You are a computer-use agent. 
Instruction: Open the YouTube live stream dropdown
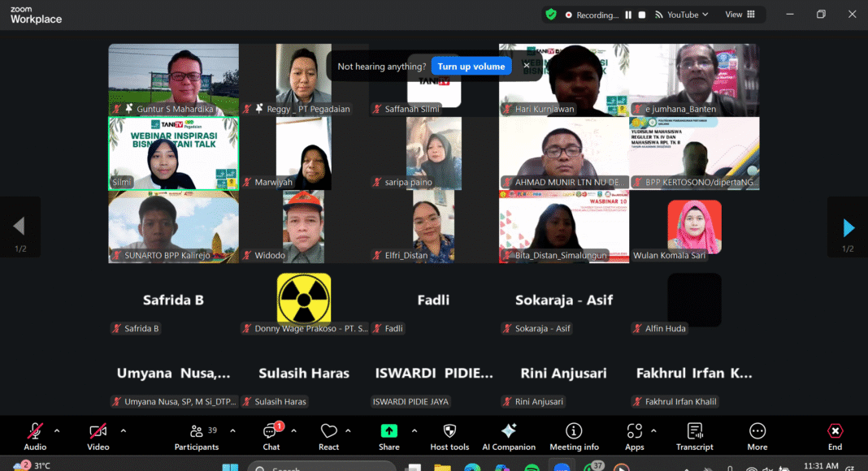(688, 15)
